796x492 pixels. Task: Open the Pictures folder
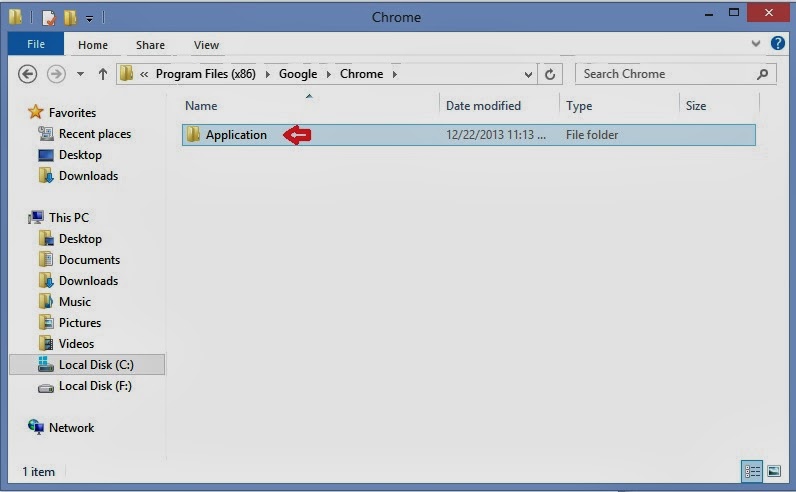pos(80,323)
